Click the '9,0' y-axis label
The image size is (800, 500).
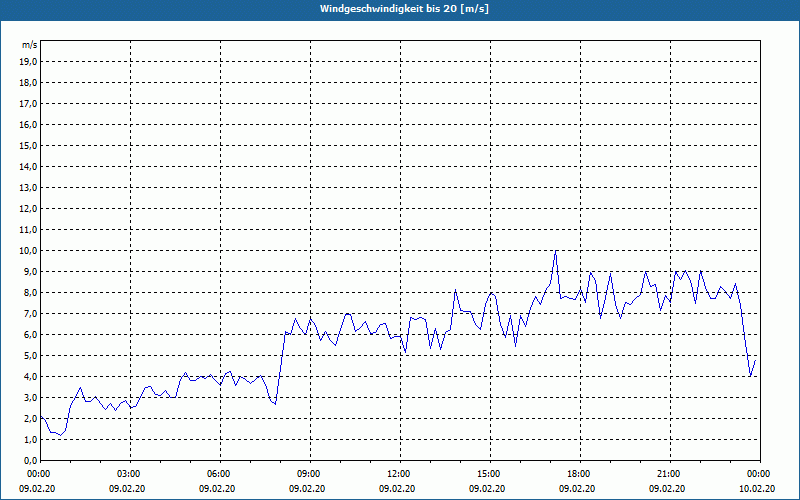[x=31, y=271]
